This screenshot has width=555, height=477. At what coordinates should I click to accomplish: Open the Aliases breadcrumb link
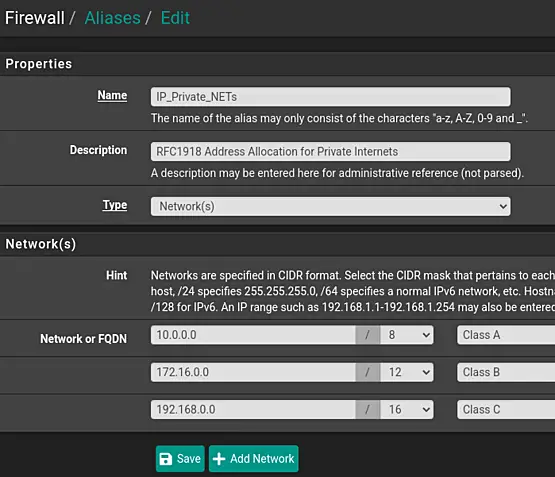pos(113,18)
